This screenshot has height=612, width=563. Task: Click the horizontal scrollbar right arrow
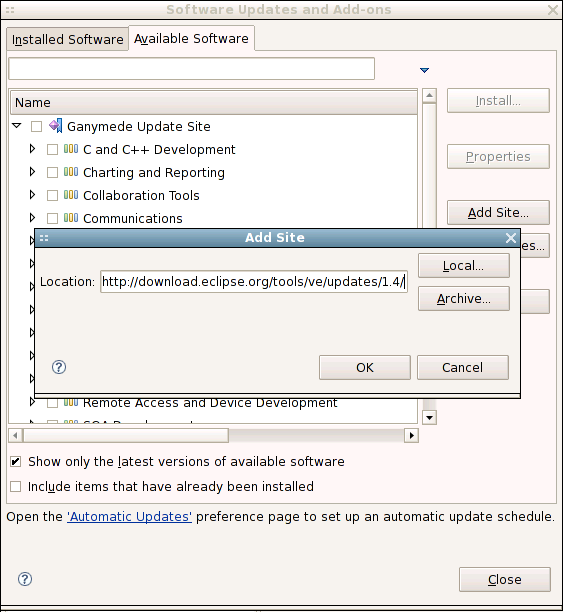tap(411, 435)
